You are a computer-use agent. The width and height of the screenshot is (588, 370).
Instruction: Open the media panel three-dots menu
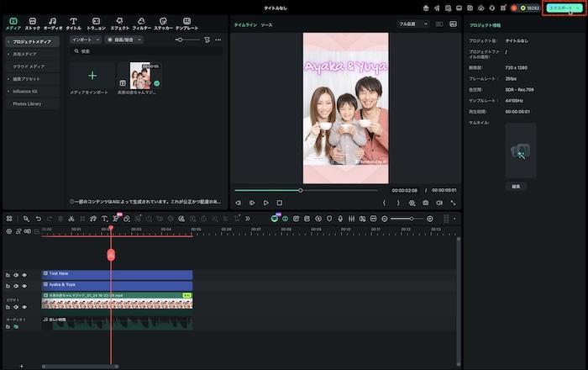coord(218,40)
